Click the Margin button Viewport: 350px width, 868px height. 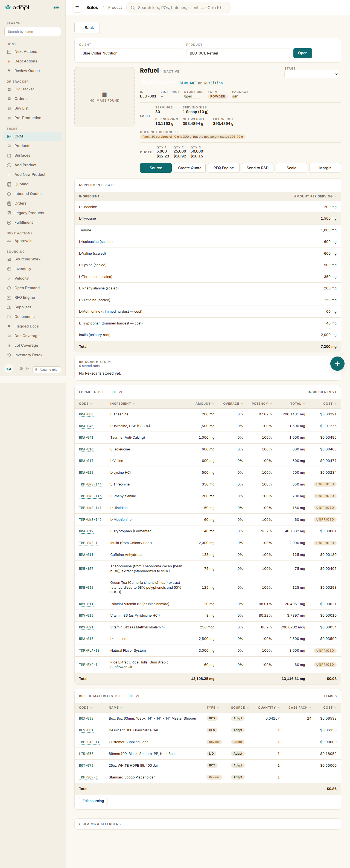coord(325,168)
